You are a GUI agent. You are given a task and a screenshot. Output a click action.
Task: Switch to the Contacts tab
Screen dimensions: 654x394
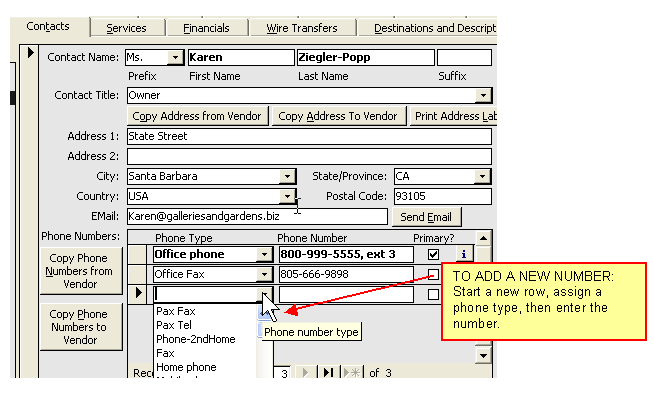click(48, 27)
